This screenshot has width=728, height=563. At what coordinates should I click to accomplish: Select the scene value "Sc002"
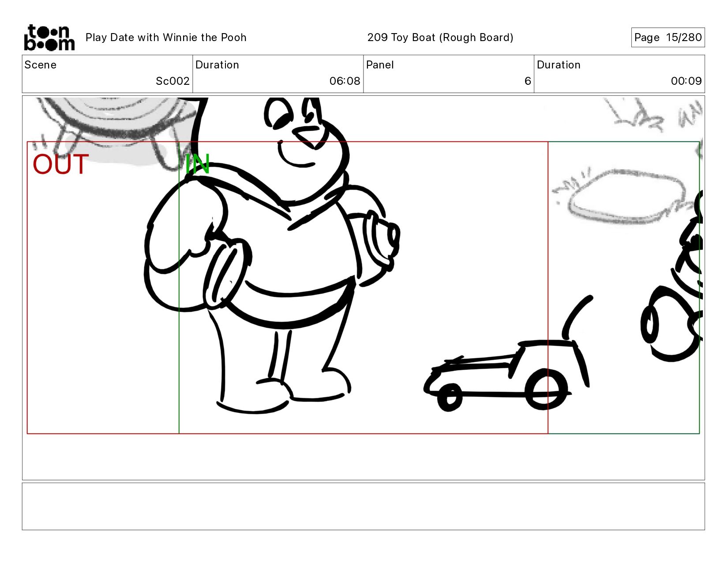tap(173, 81)
